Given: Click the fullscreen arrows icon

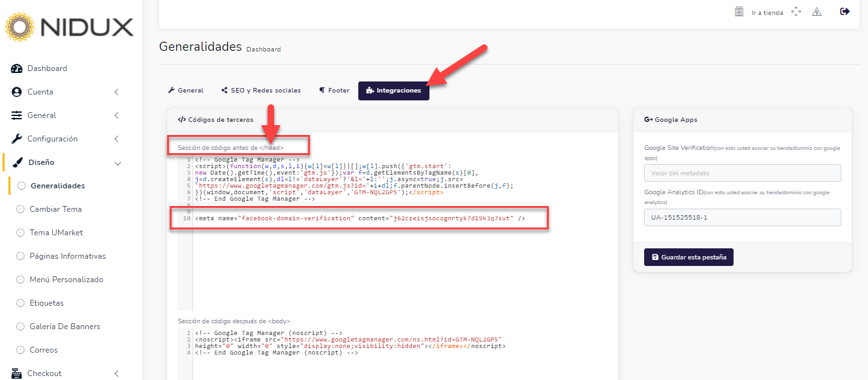Looking at the screenshot, I should [796, 12].
